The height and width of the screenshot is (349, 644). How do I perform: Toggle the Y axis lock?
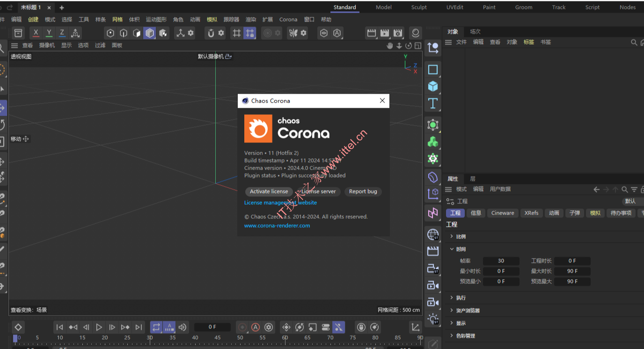49,33
